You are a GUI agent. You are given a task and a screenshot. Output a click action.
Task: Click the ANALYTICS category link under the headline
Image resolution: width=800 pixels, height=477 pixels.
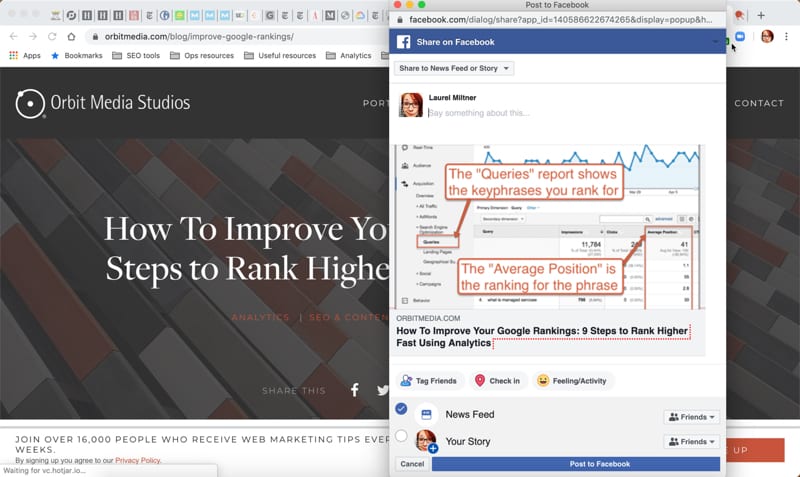[x=260, y=317]
